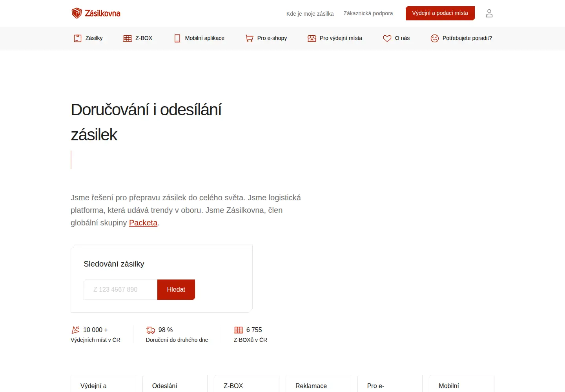Open the Mobilní aplikace menu item
Viewport: 565px width, 392px height.
pos(199,38)
